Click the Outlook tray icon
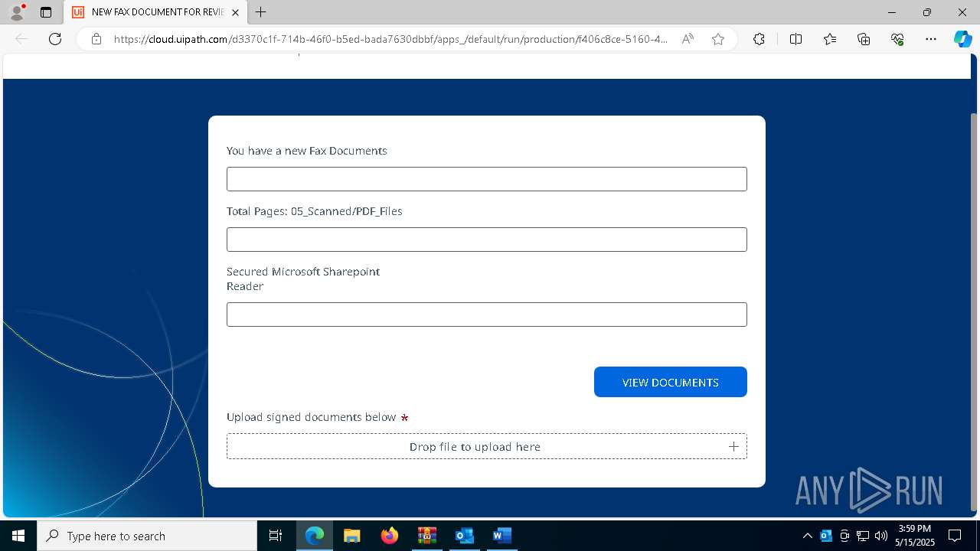 pyautogui.click(x=826, y=536)
